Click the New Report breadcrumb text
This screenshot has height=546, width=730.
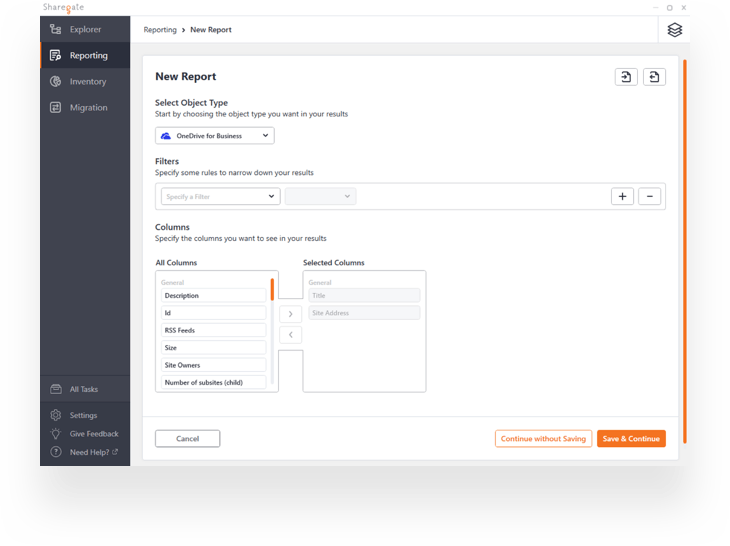[x=211, y=30]
